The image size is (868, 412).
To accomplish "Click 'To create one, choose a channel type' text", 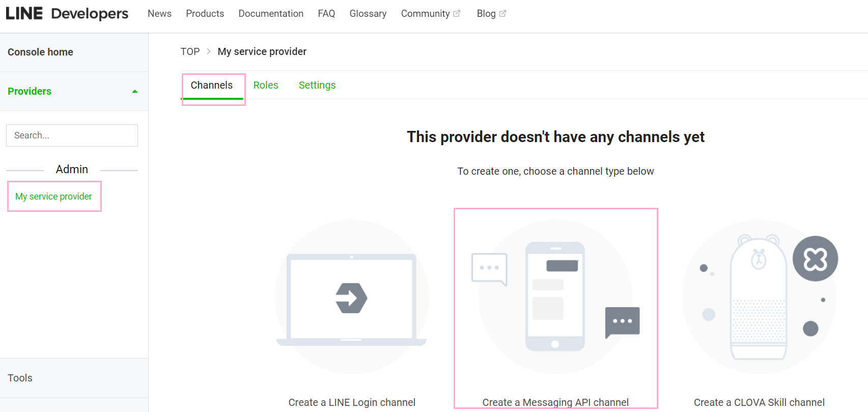I will (555, 172).
